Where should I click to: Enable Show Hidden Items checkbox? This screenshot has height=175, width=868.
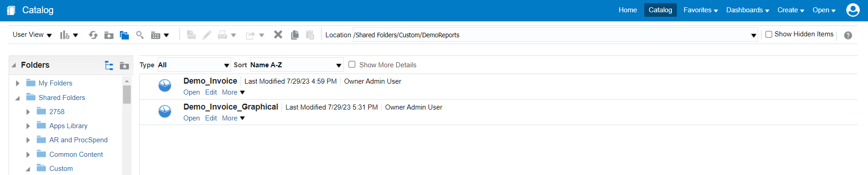tap(769, 35)
